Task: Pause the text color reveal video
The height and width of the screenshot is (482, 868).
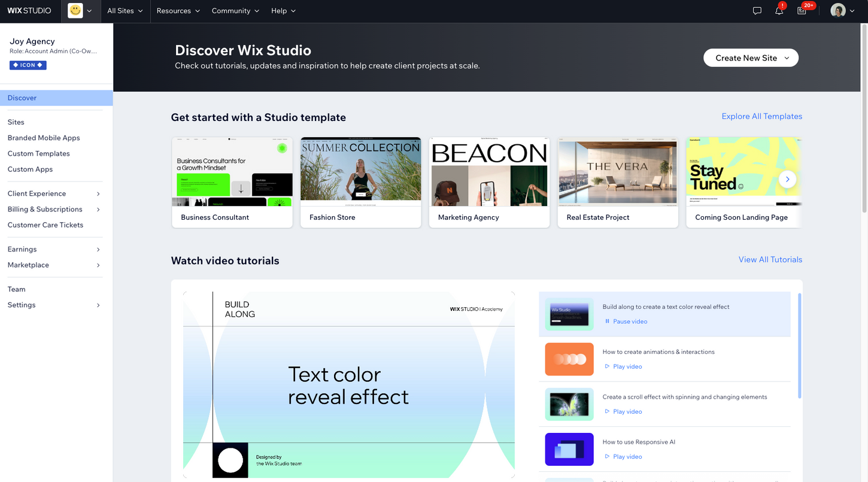Action: [626, 322]
